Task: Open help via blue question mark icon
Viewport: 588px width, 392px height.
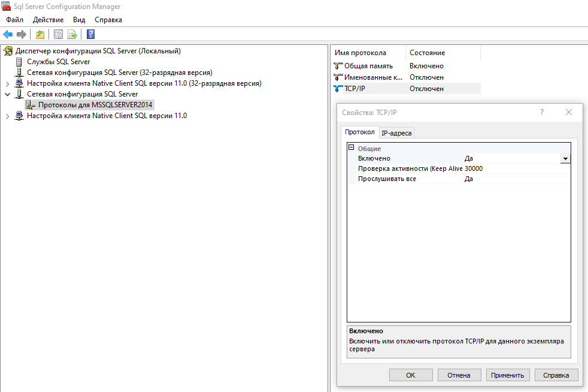Action: click(91, 35)
